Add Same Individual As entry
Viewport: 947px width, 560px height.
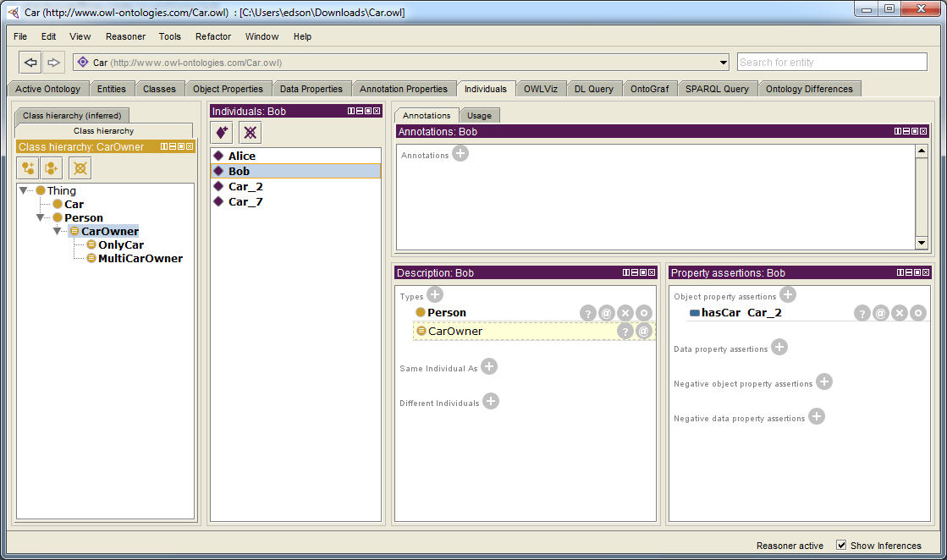click(x=489, y=366)
